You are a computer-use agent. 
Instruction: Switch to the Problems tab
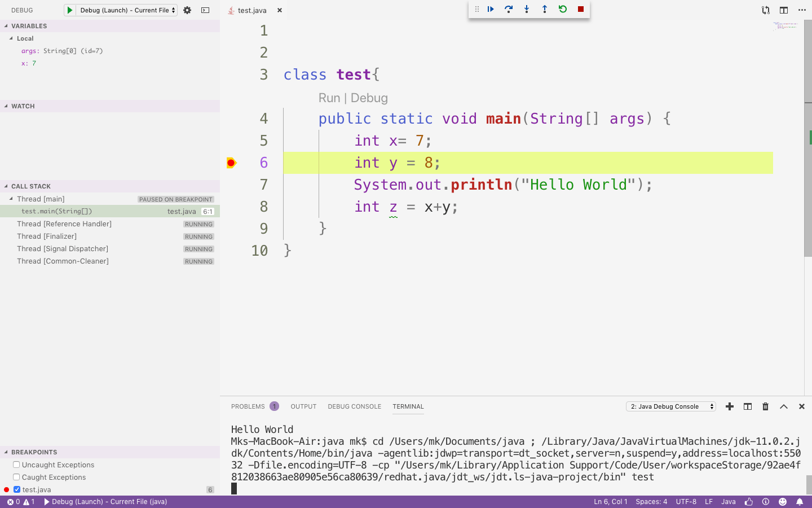pyautogui.click(x=248, y=406)
